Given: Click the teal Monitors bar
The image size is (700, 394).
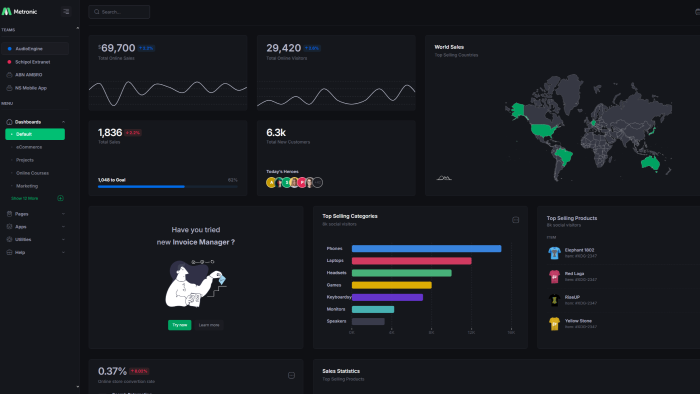Looking at the screenshot, I should tap(373, 309).
